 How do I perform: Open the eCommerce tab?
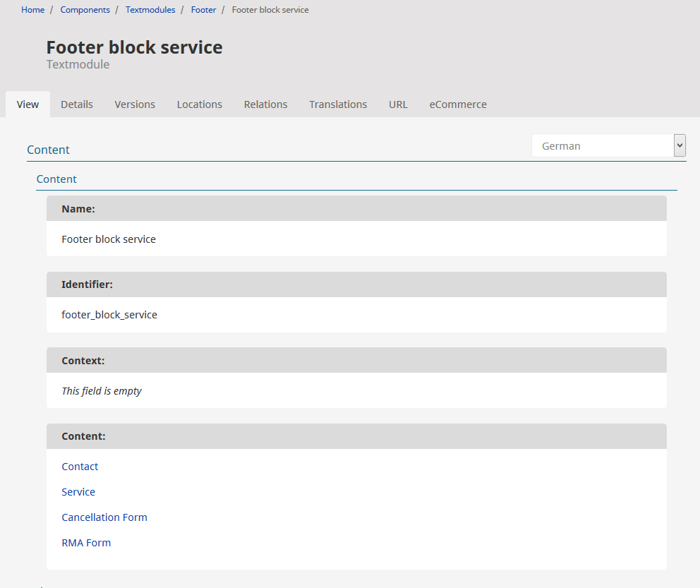click(458, 104)
